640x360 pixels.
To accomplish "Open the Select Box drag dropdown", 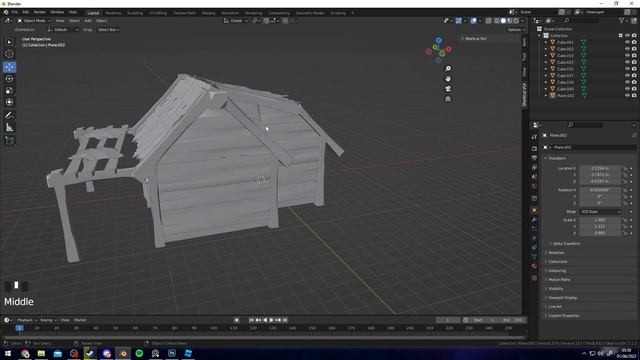I will (x=108, y=30).
